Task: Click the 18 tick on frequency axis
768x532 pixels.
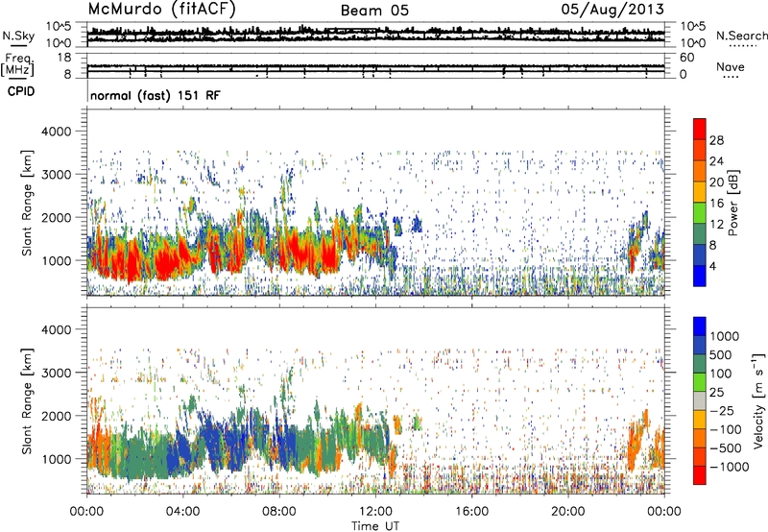Action: [64, 58]
